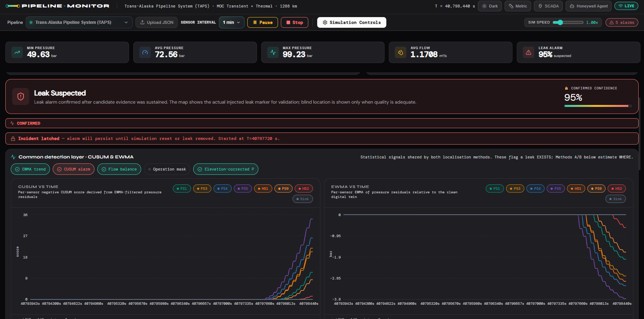Click the 1.00x sim speed value
644x319 pixels.
tap(592, 22)
